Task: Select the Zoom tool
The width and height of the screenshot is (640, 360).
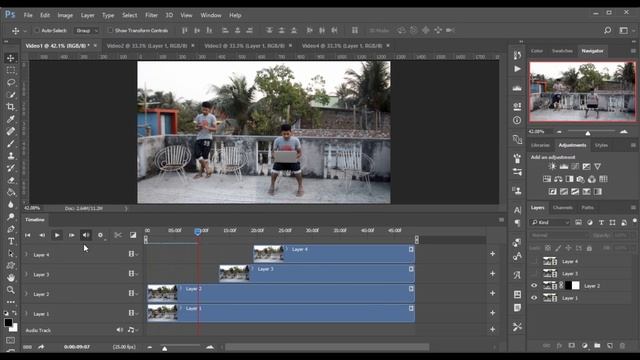Action: pos(11,290)
